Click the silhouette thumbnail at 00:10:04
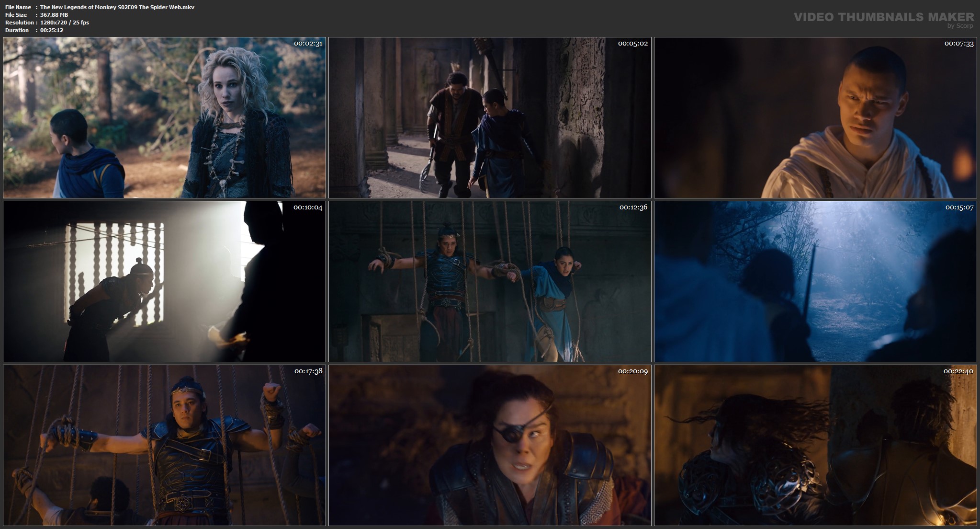Screen dimensions: 980x529 point(164,282)
